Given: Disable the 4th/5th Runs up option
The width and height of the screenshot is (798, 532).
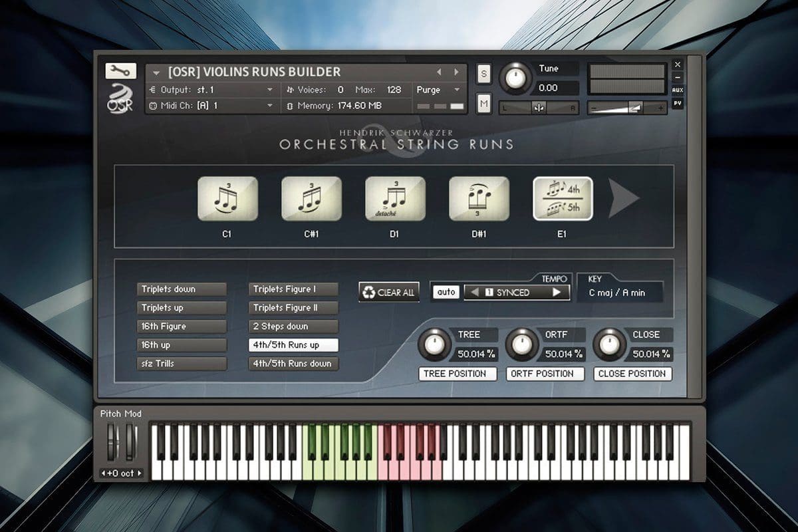Looking at the screenshot, I should 294,345.
